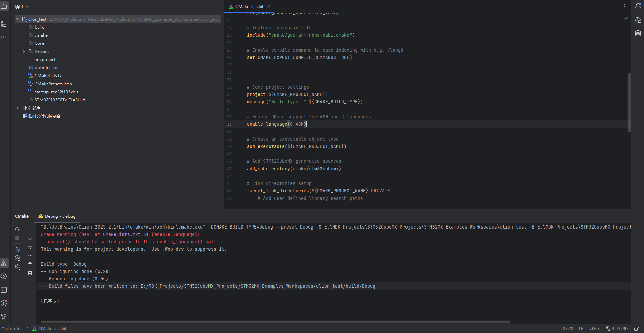Open the Git version control icon
The height and width of the screenshot is (333, 644).
(x=4, y=317)
